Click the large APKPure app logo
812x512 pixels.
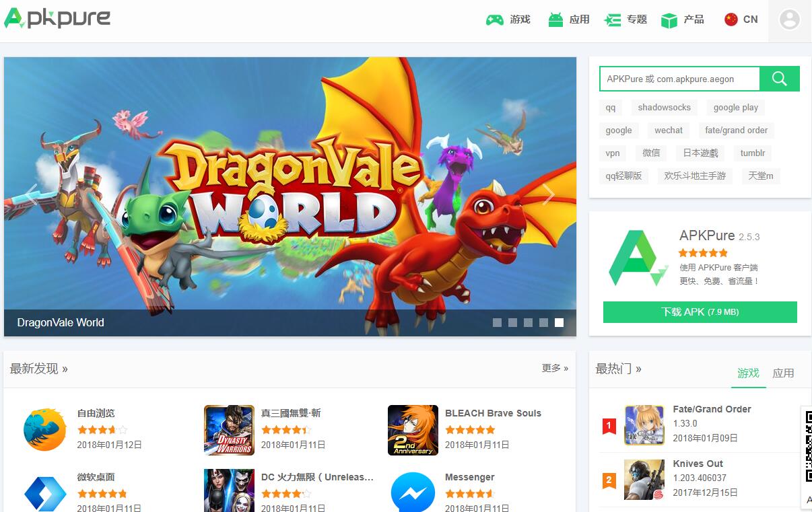pyautogui.click(x=638, y=258)
